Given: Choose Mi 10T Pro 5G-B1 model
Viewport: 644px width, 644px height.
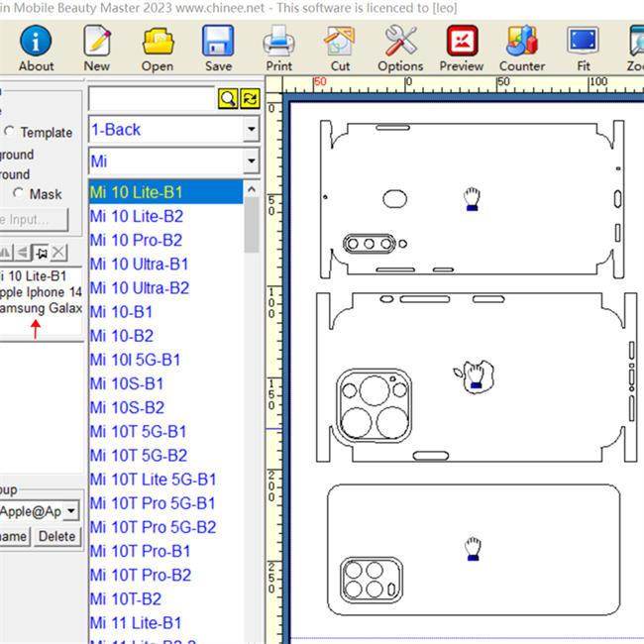Looking at the screenshot, I should pyautogui.click(x=153, y=503).
